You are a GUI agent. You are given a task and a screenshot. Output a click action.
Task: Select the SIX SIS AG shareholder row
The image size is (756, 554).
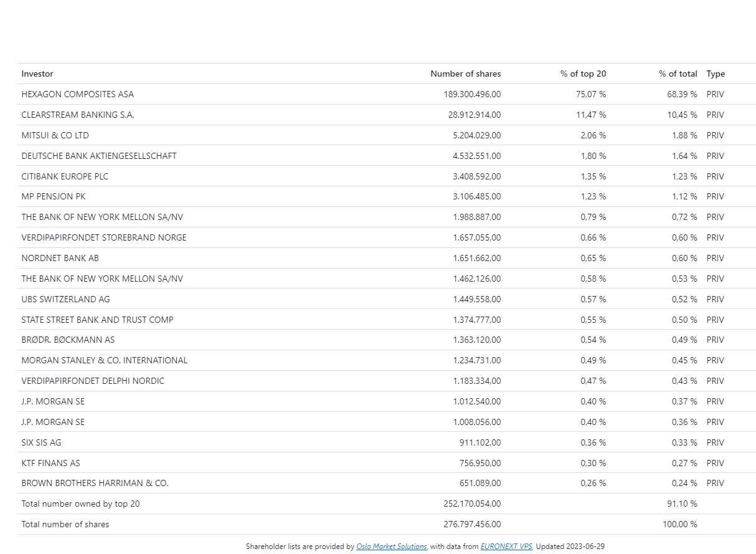(41, 442)
